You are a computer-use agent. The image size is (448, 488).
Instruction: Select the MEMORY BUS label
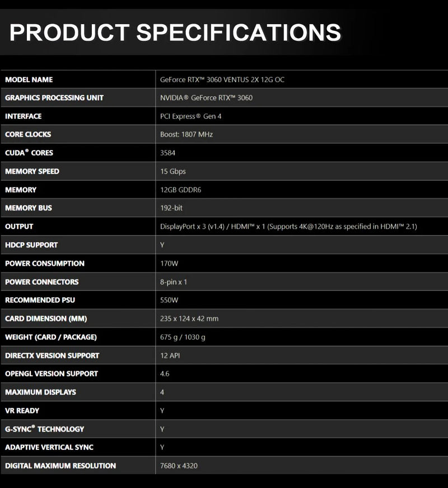[x=29, y=208]
